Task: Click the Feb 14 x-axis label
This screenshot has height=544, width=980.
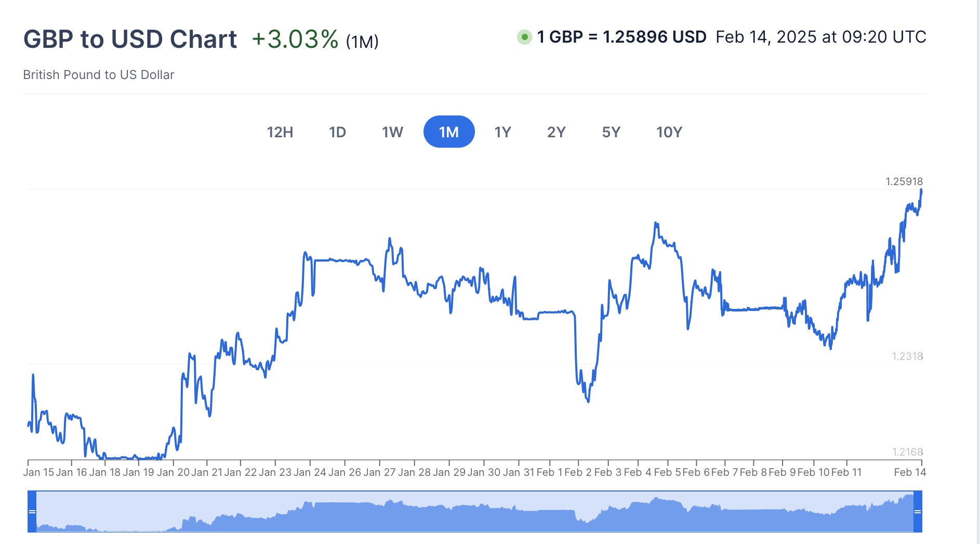Action: click(x=910, y=472)
